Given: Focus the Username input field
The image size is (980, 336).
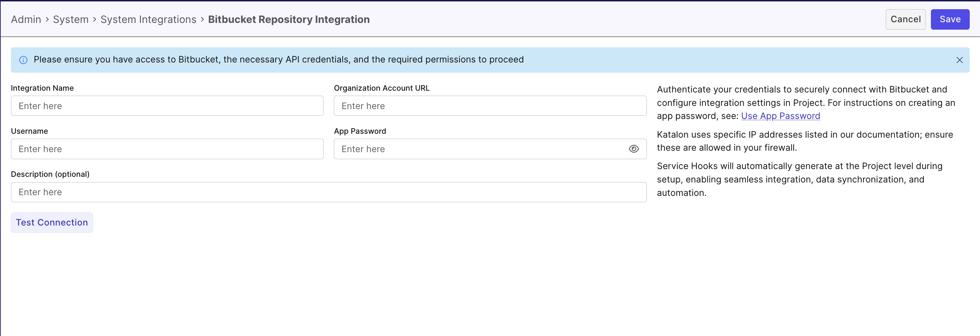Looking at the screenshot, I should 167,149.
